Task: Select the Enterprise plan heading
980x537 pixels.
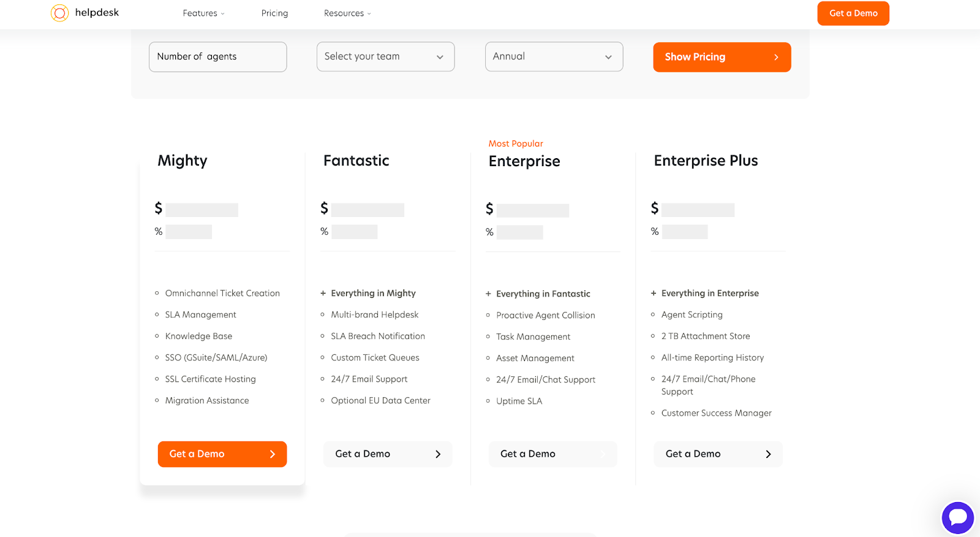Action: coord(524,161)
